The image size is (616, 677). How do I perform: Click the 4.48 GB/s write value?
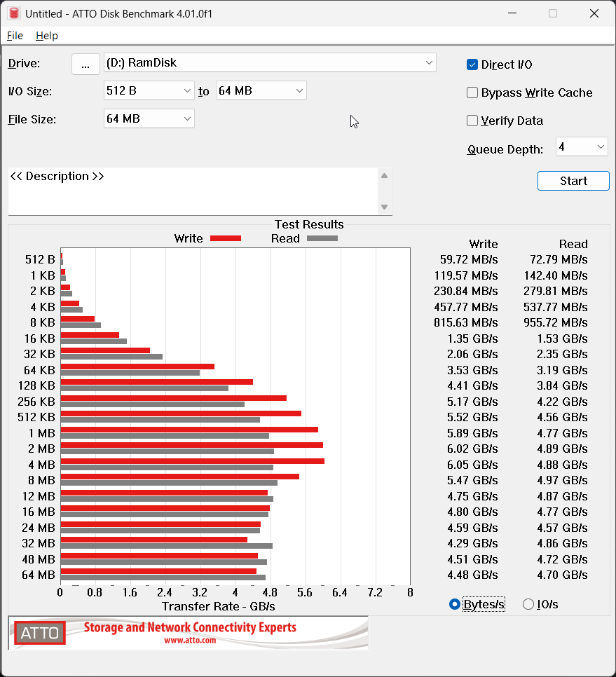point(472,575)
